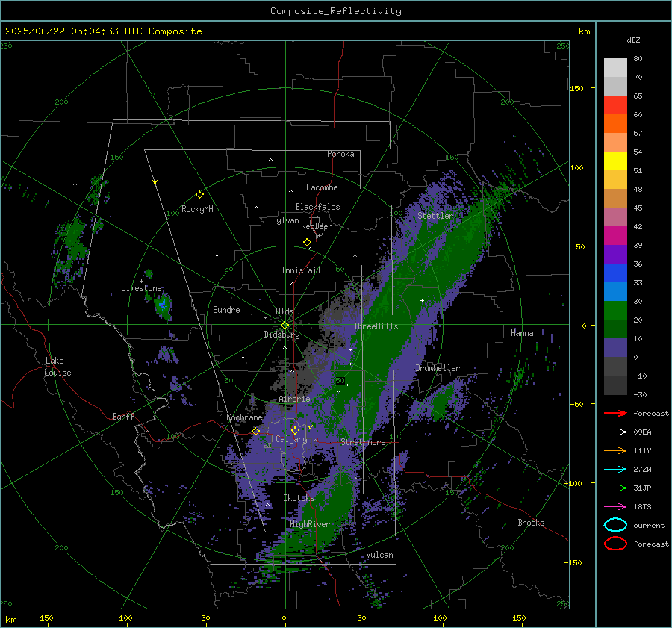Screen dimensions: 672x628
Task: Click the red forecast ellipse icon
Action: 615,544
